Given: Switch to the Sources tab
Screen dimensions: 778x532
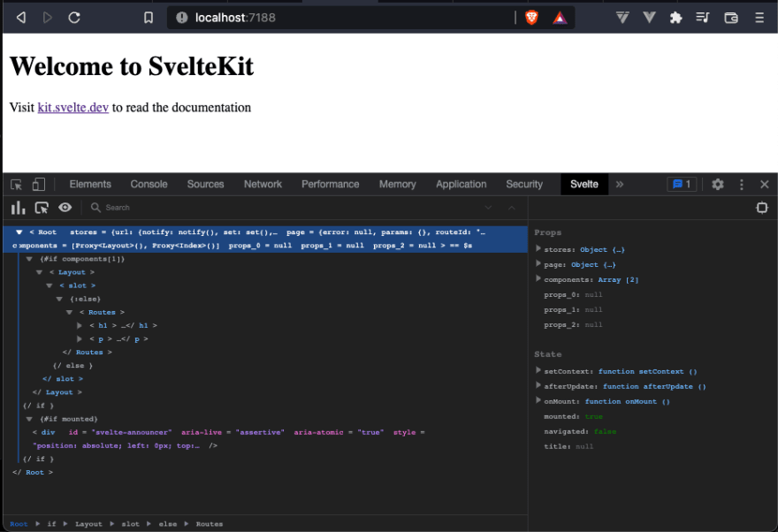Looking at the screenshot, I should point(205,185).
